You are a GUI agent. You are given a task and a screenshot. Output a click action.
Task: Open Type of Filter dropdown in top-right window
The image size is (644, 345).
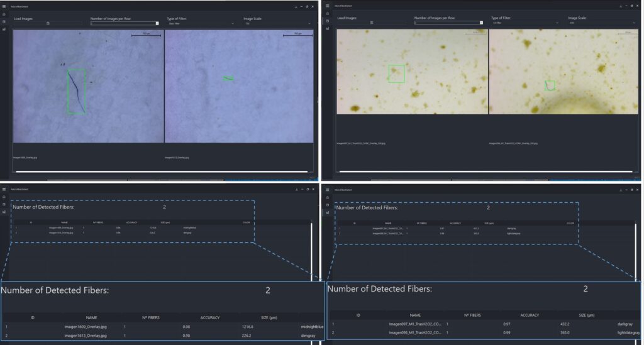coord(525,23)
